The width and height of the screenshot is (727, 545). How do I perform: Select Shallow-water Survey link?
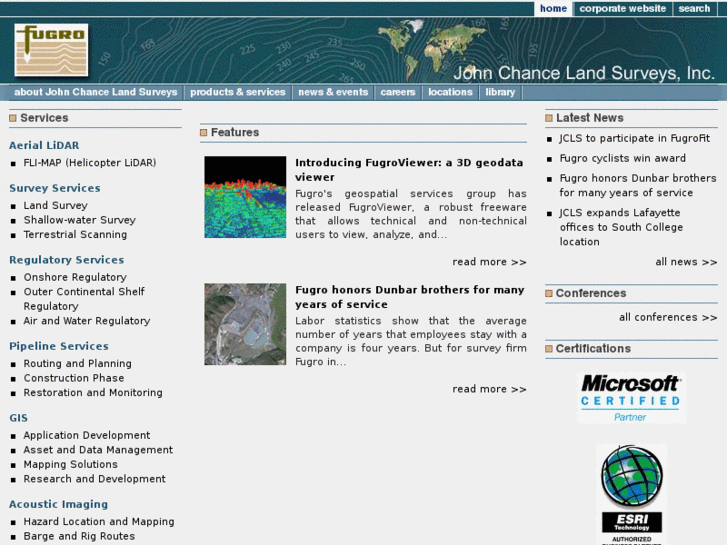(80, 220)
